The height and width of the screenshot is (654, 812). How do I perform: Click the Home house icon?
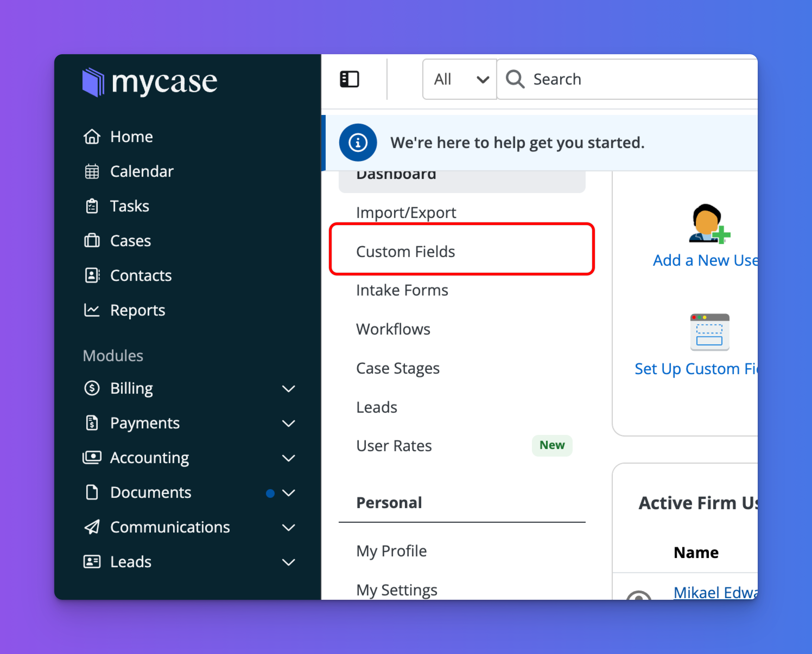[92, 137]
